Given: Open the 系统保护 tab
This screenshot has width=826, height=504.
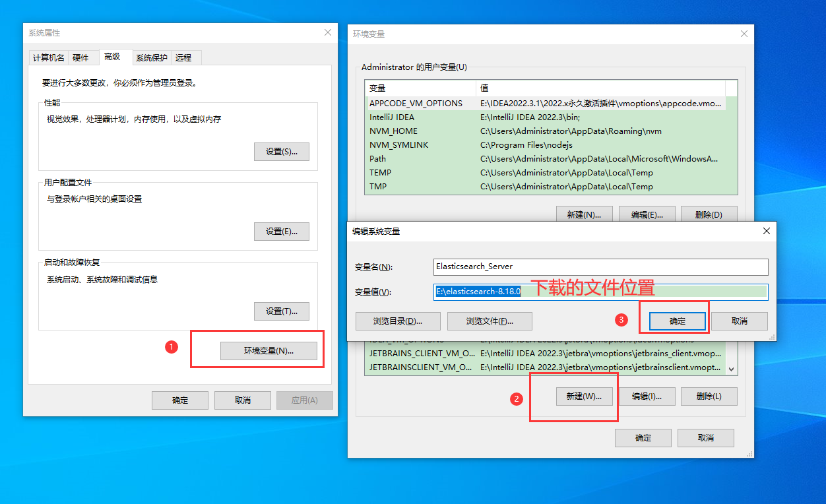Looking at the screenshot, I should coord(152,58).
